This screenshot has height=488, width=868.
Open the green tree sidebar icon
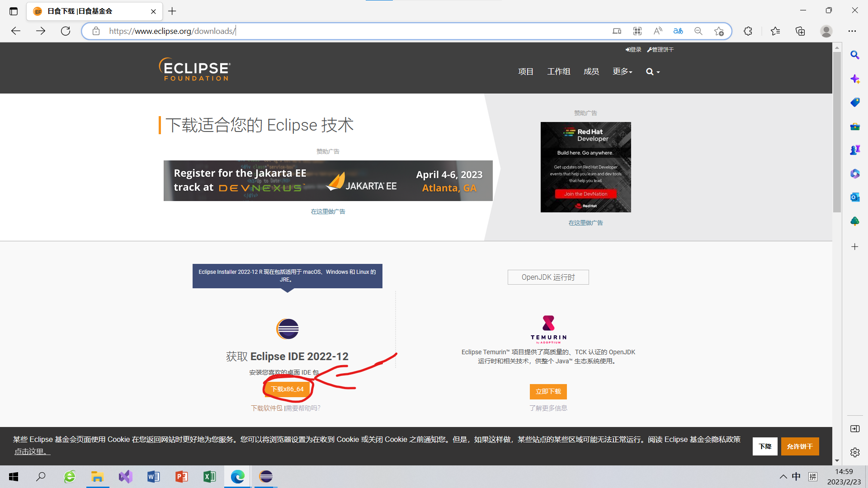click(854, 221)
